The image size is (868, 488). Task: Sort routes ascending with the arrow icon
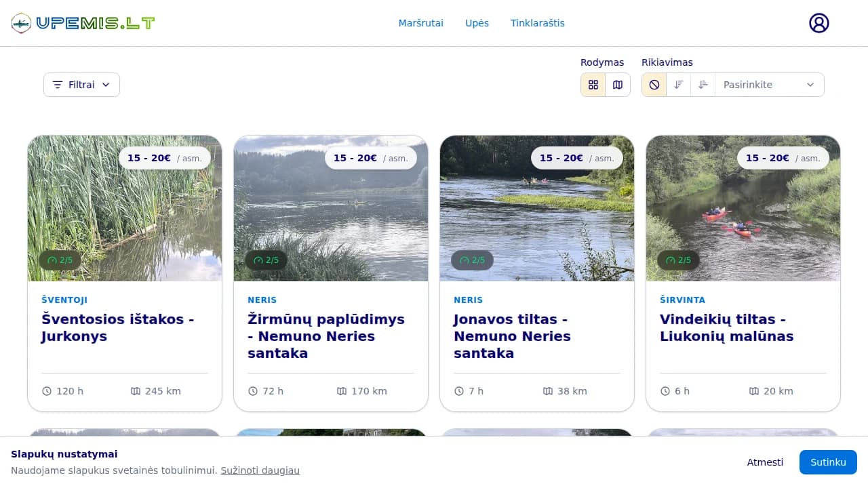pyautogui.click(x=703, y=85)
